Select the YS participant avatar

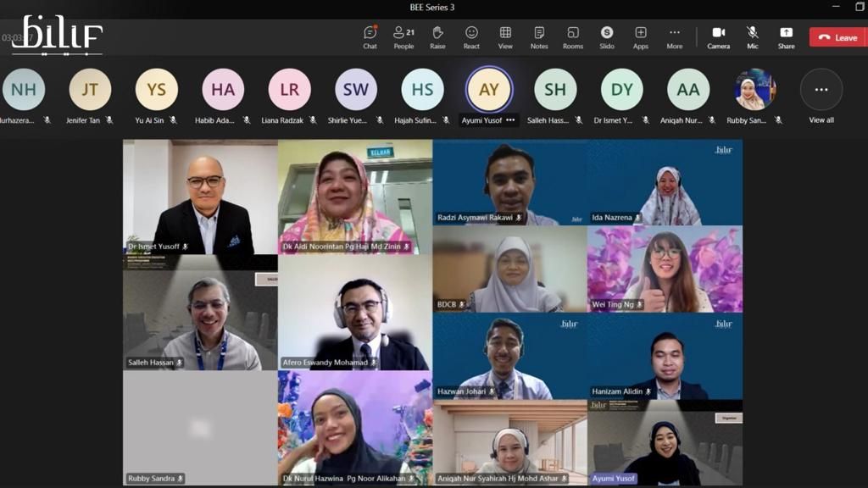(x=157, y=90)
